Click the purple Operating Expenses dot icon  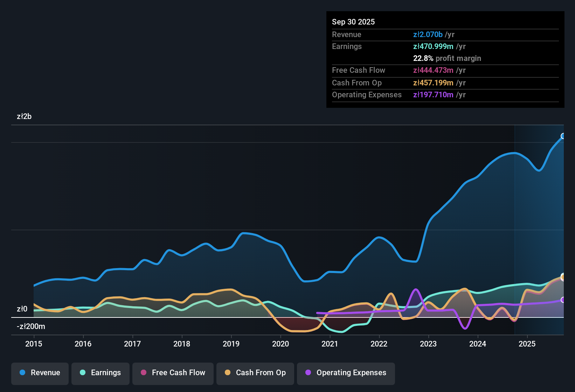tap(307, 373)
